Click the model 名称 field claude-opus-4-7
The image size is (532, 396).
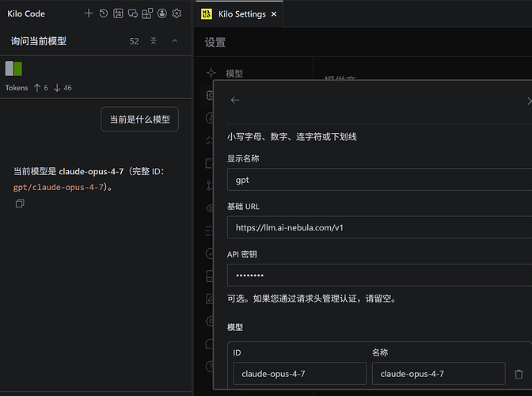pyautogui.click(x=439, y=374)
